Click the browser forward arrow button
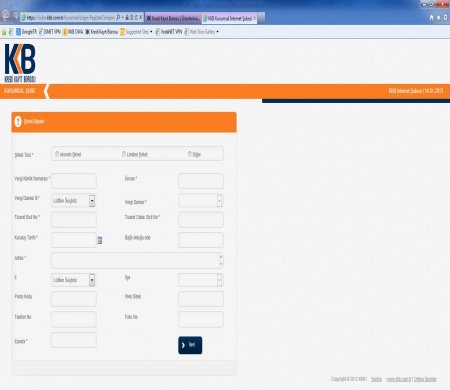450x390 pixels. [15, 16]
